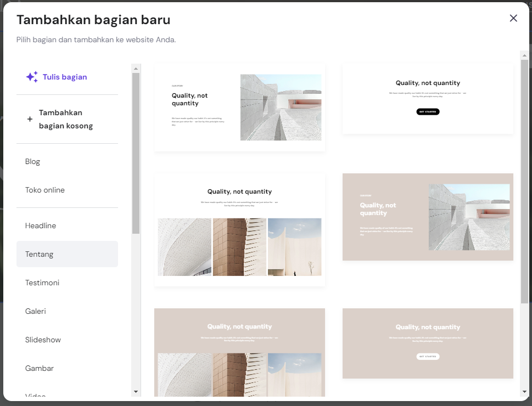Click the plus icon beside Tambahkan bagian kosong
The width and height of the screenshot is (532, 406).
point(30,119)
